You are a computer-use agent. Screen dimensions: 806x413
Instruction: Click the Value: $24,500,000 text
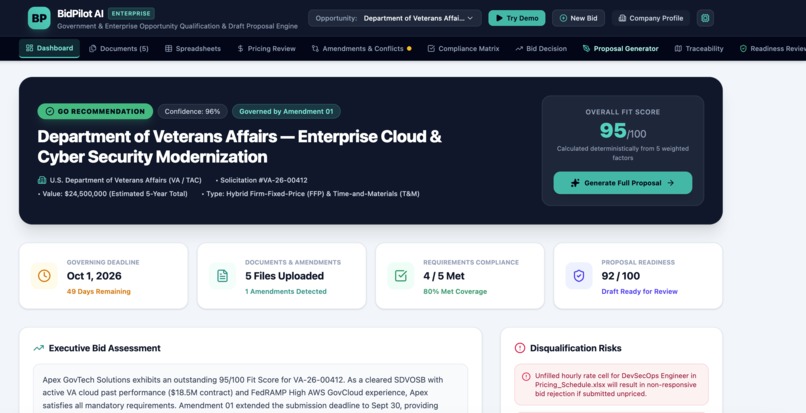tap(115, 194)
